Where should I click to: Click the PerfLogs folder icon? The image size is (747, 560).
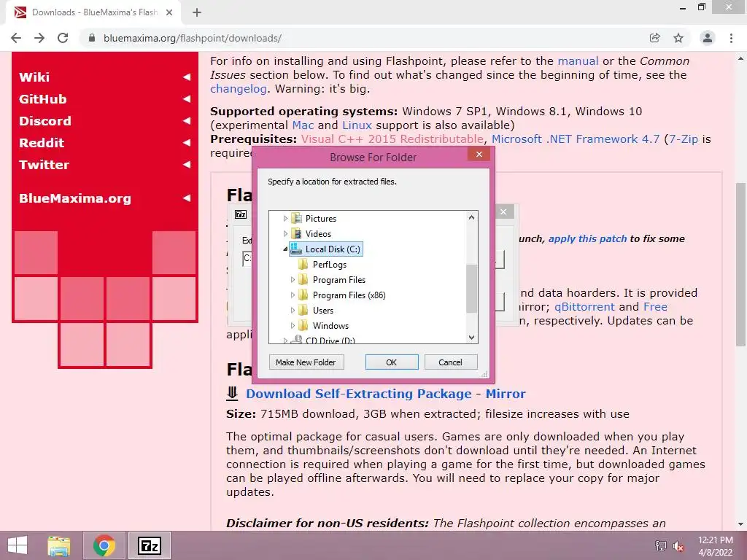[303, 264]
